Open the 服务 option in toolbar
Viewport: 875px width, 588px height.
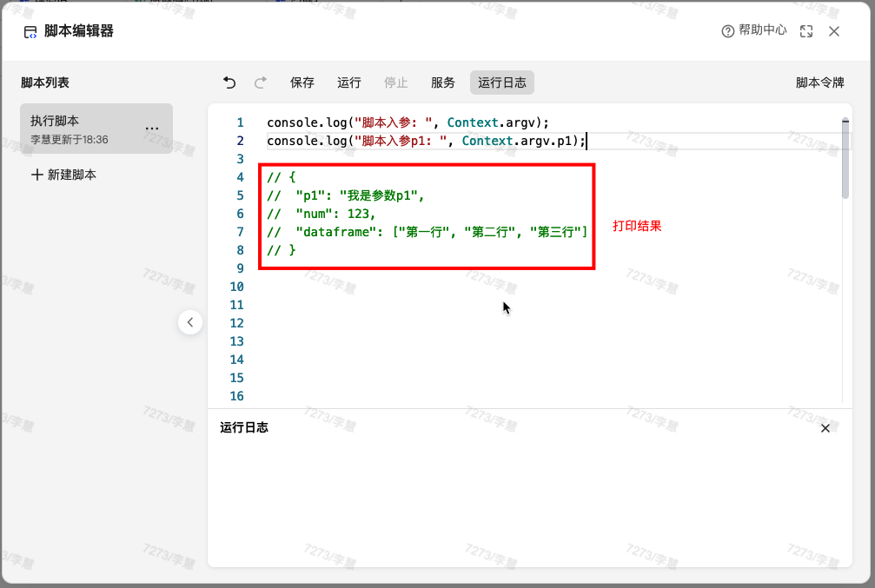click(443, 83)
